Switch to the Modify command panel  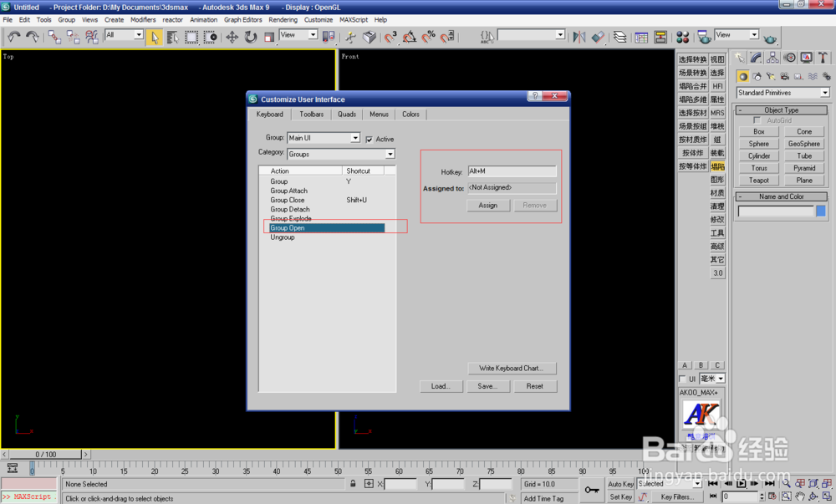(756, 58)
